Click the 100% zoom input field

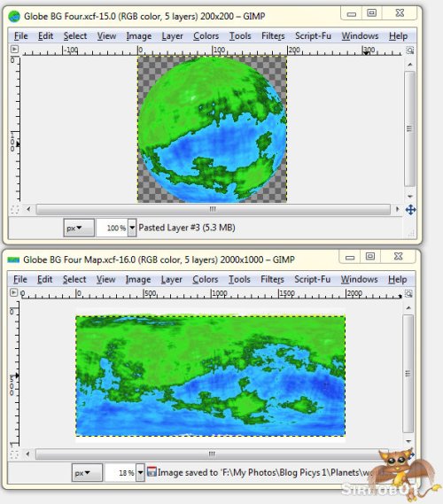point(113,228)
